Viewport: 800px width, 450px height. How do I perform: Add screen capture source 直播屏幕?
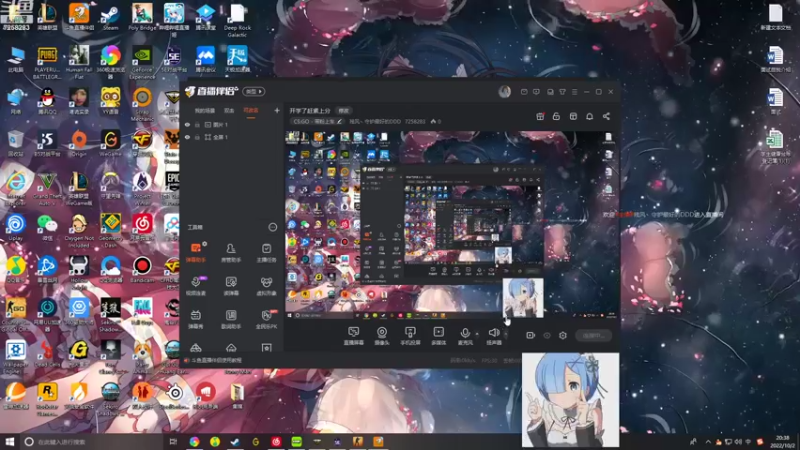354,336
